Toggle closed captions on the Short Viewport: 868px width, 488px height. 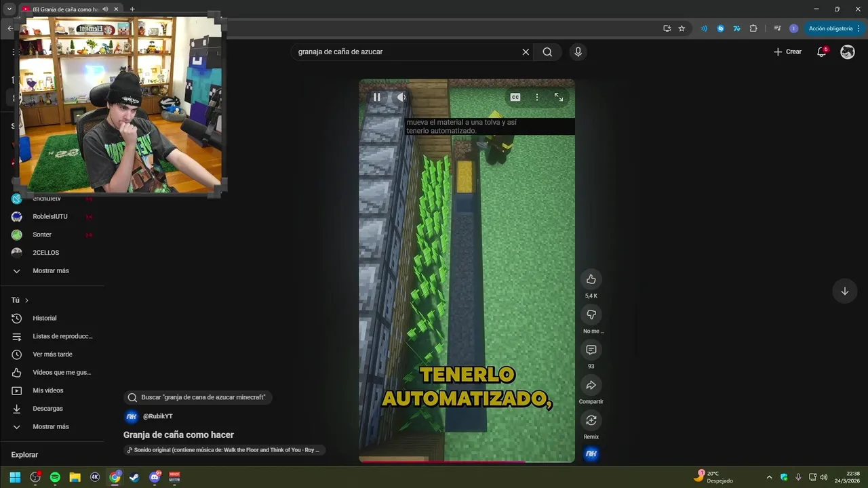[x=515, y=97]
